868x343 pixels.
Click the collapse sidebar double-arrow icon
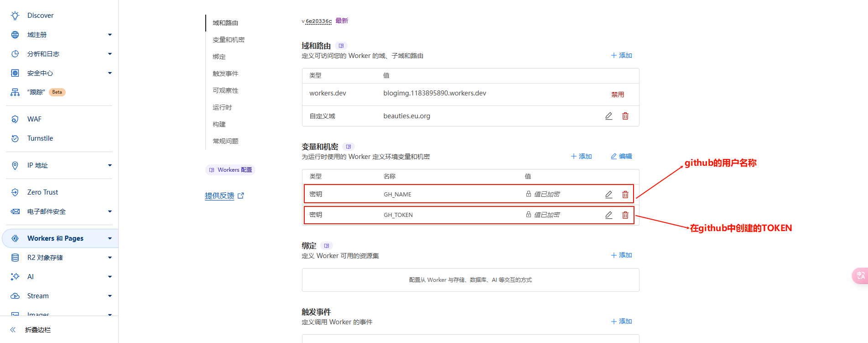click(13, 330)
